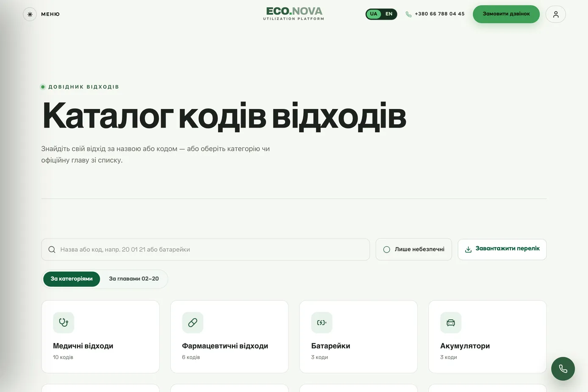Click the '6 кодів' count text

pos(191,357)
